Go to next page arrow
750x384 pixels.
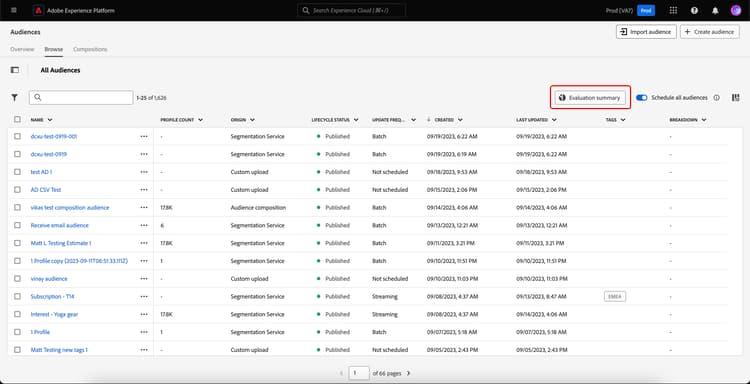pos(408,373)
